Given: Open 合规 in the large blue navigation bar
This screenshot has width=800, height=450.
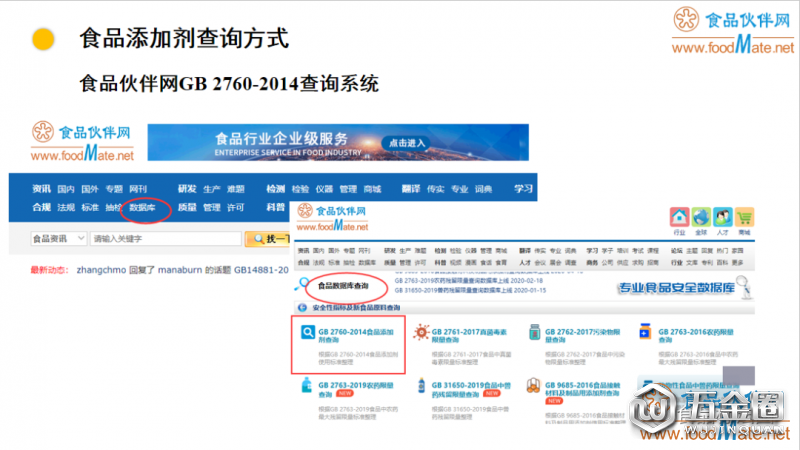Looking at the screenshot, I should (41, 207).
